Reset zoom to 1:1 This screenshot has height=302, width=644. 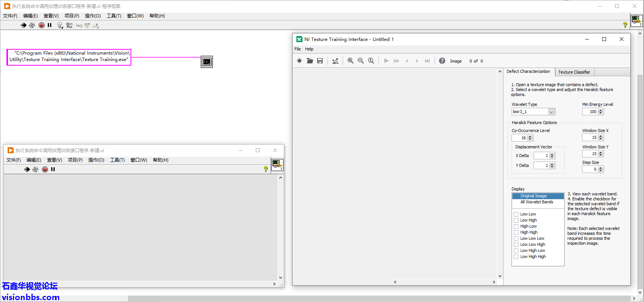[x=371, y=61]
